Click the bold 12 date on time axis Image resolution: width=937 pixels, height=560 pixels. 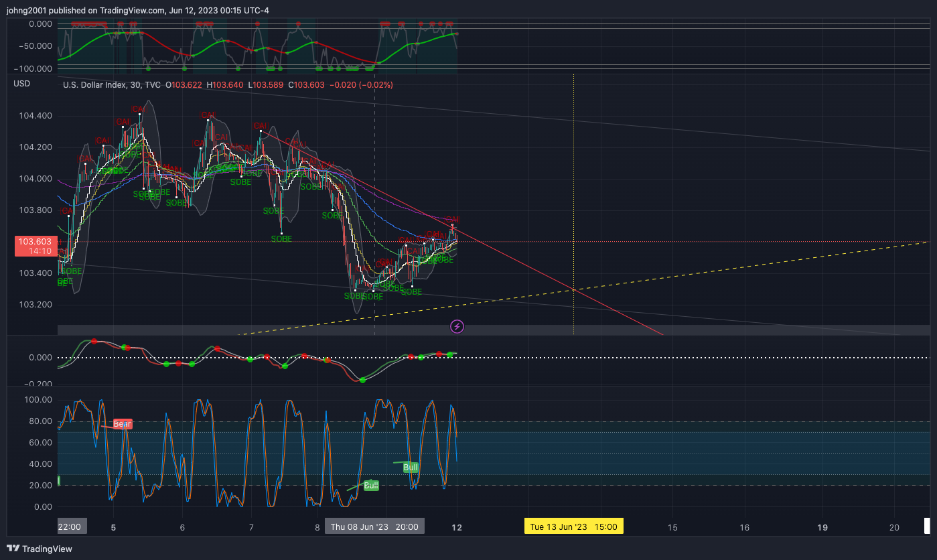[x=457, y=527]
